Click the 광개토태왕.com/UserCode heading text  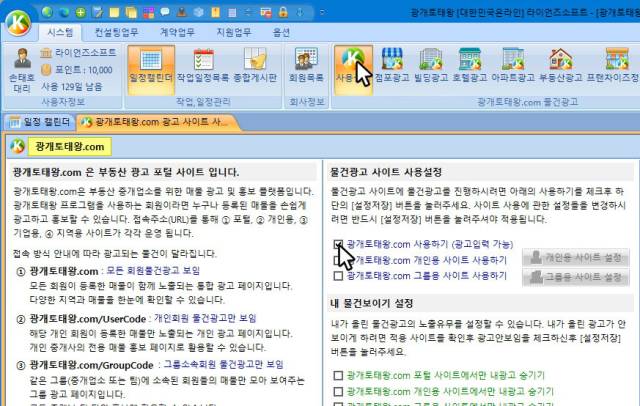click(x=88, y=319)
